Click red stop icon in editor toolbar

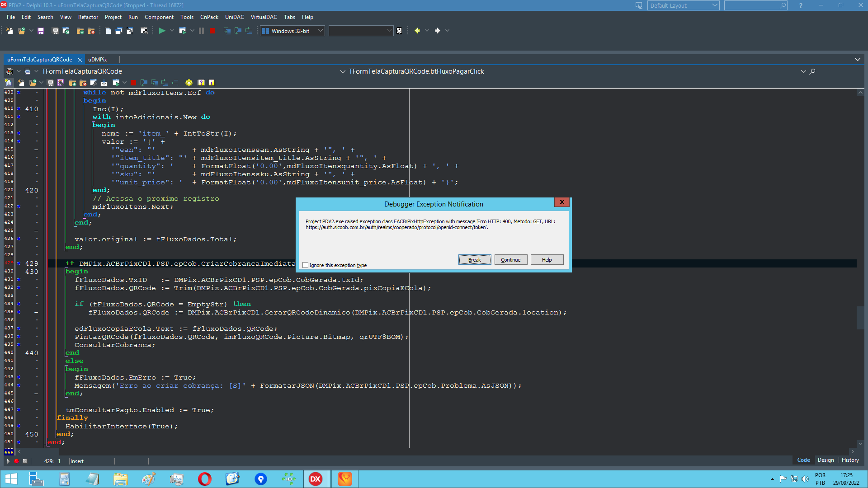pos(133,83)
